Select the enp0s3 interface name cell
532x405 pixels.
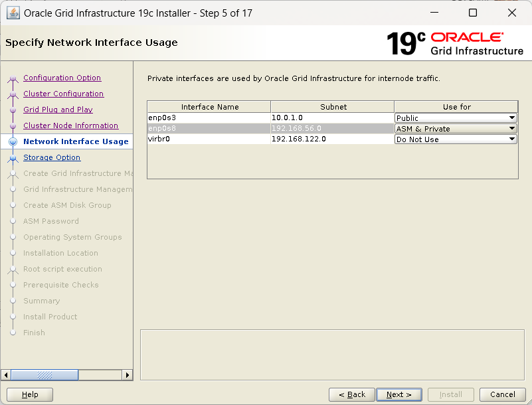coord(209,118)
